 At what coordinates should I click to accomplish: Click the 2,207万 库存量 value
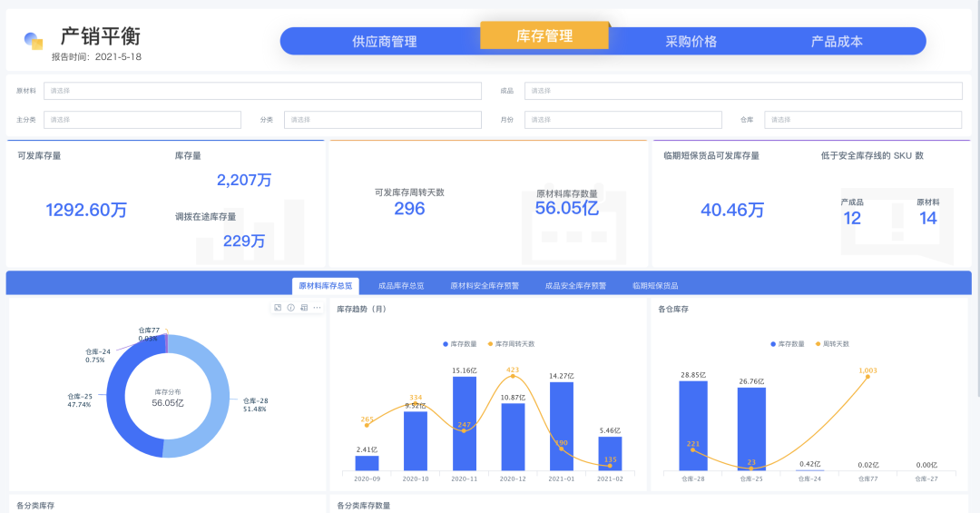[244, 180]
